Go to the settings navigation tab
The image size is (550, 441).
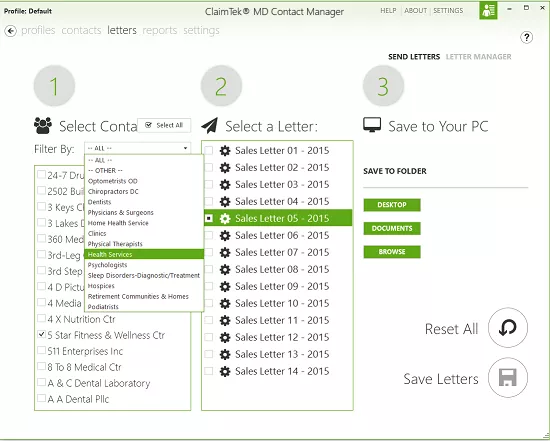tap(201, 31)
